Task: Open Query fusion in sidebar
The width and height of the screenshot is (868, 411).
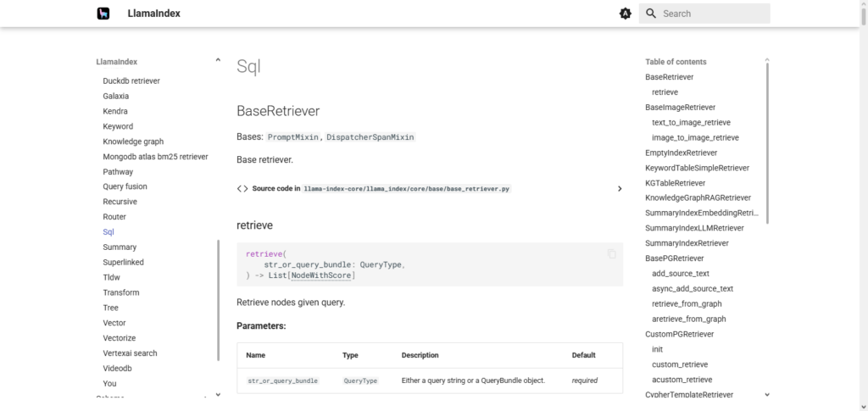Action: tap(125, 186)
